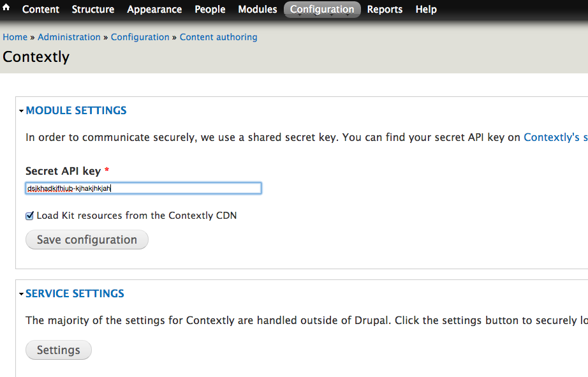Open the Content menu

click(41, 10)
